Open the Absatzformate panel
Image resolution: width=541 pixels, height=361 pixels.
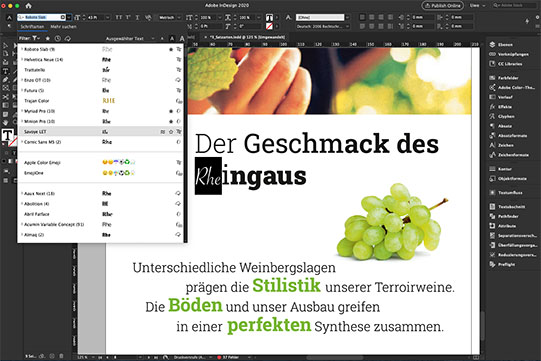(508, 136)
